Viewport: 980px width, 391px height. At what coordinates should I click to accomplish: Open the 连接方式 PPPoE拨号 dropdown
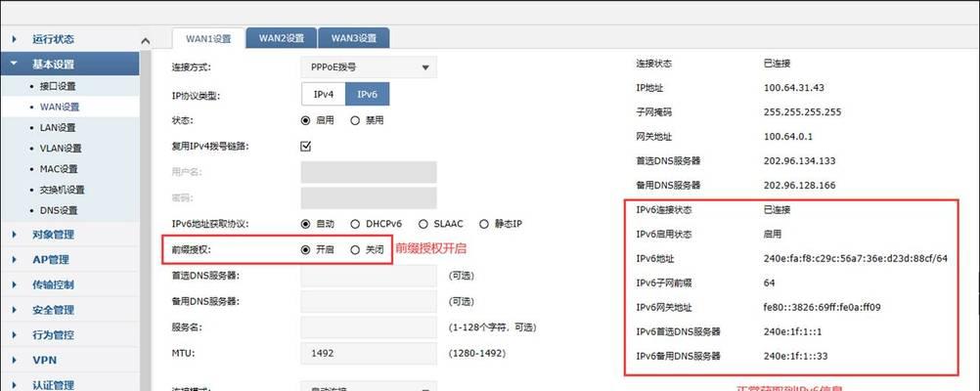(369, 67)
